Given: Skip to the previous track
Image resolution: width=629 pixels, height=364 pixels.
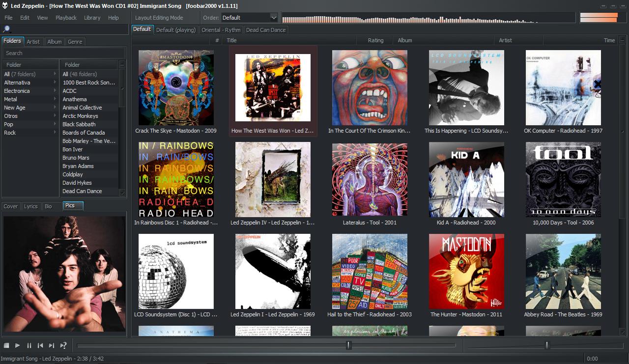Looking at the screenshot, I should (40, 346).
